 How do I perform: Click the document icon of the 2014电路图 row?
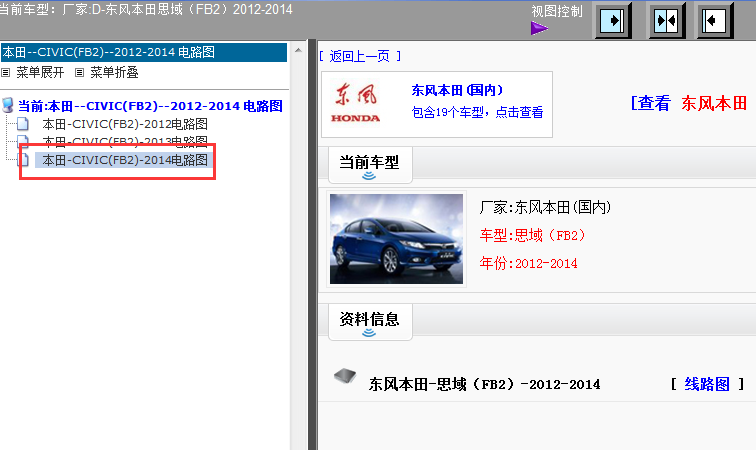[x=24, y=160]
